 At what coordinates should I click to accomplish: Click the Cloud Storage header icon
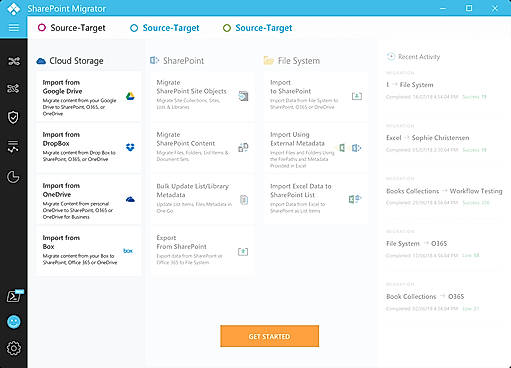click(x=41, y=61)
